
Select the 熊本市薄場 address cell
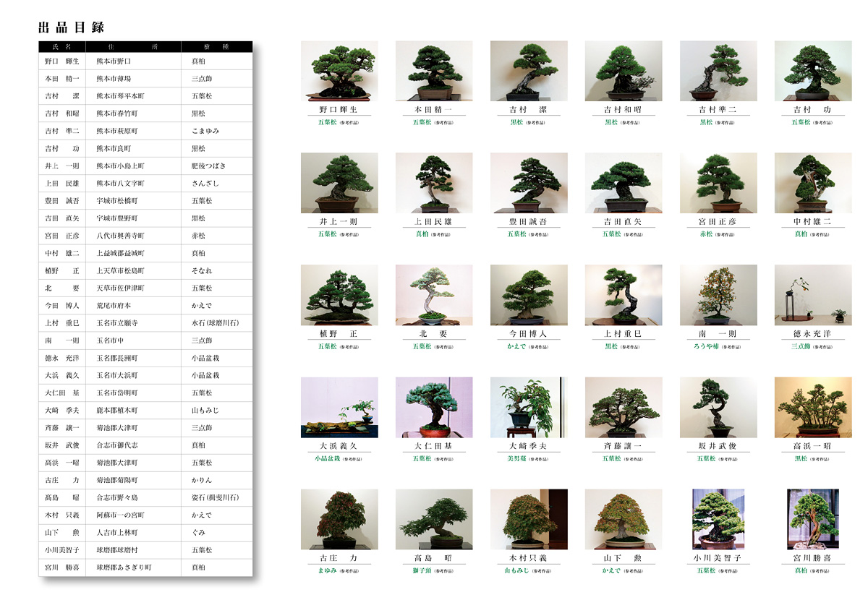[x=114, y=79]
